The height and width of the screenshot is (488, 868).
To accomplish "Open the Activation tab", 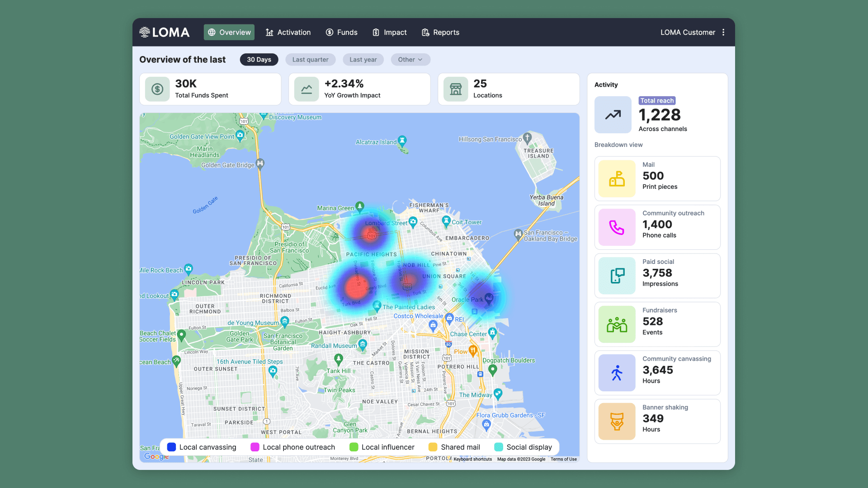I will [288, 32].
